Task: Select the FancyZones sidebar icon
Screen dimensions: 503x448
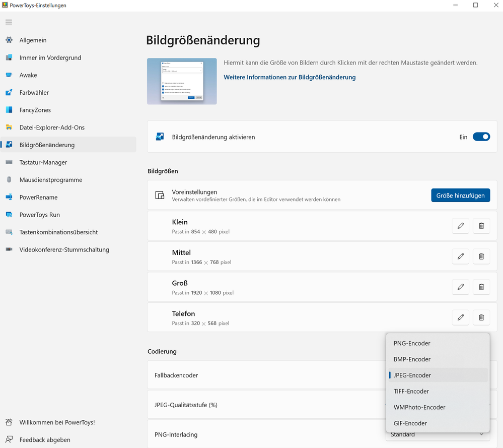Action: [9, 110]
